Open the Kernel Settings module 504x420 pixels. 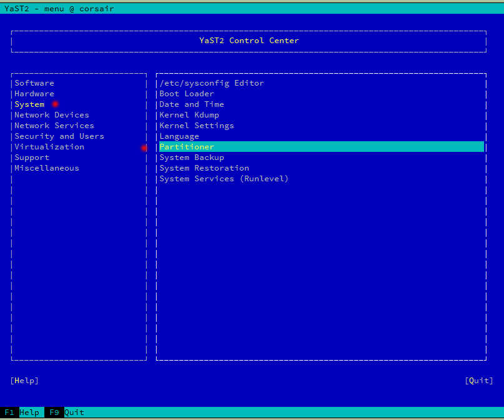coord(197,126)
